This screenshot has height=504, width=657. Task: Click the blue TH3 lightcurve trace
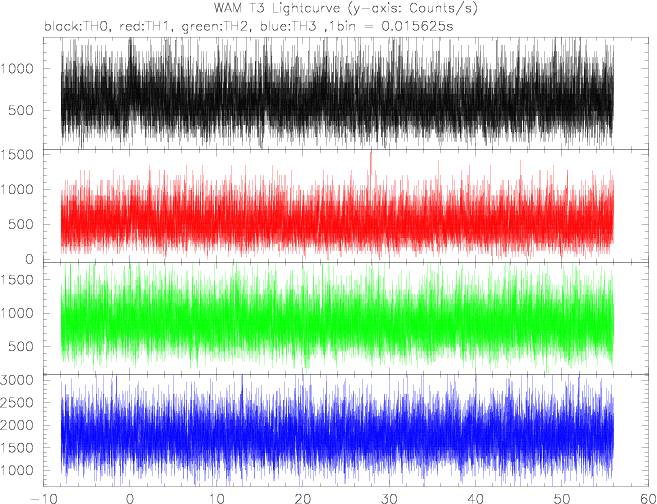click(x=337, y=432)
